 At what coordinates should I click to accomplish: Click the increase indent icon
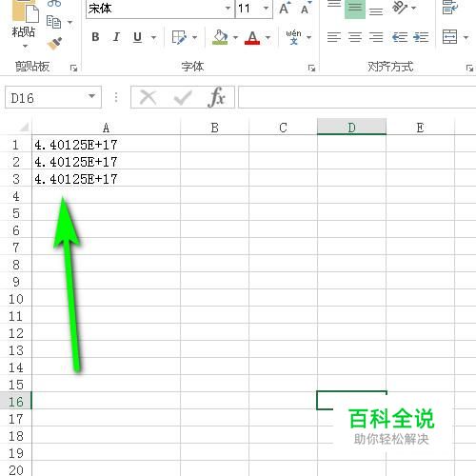point(421,37)
